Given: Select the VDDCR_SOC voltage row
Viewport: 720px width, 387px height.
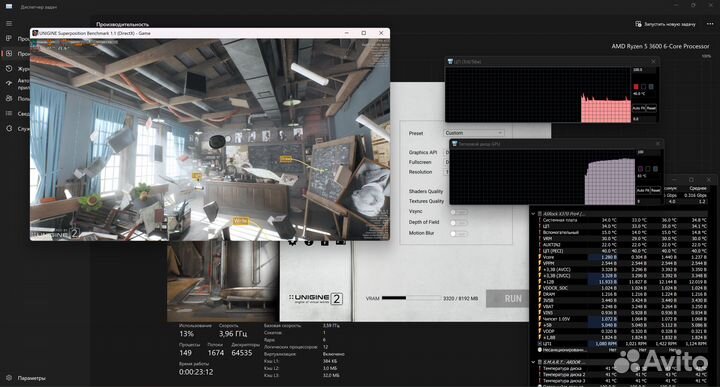Looking at the screenshot, I should click(622, 288).
